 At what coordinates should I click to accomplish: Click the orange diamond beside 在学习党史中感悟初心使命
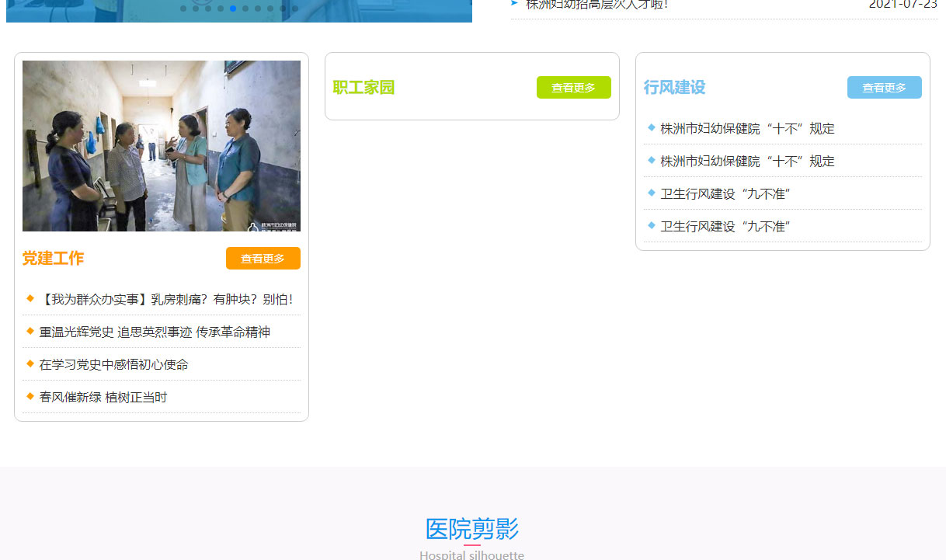tap(30, 363)
